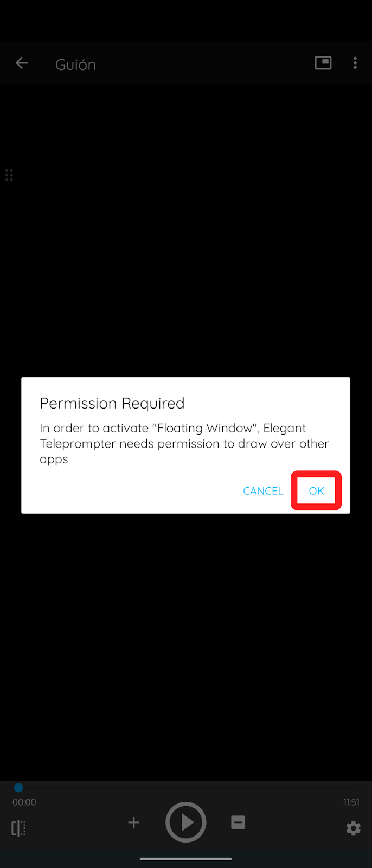This screenshot has width=372, height=868.
Task: Tap the Floating Window permission message text
Action: pyautogui.click(x=184, y=444)
